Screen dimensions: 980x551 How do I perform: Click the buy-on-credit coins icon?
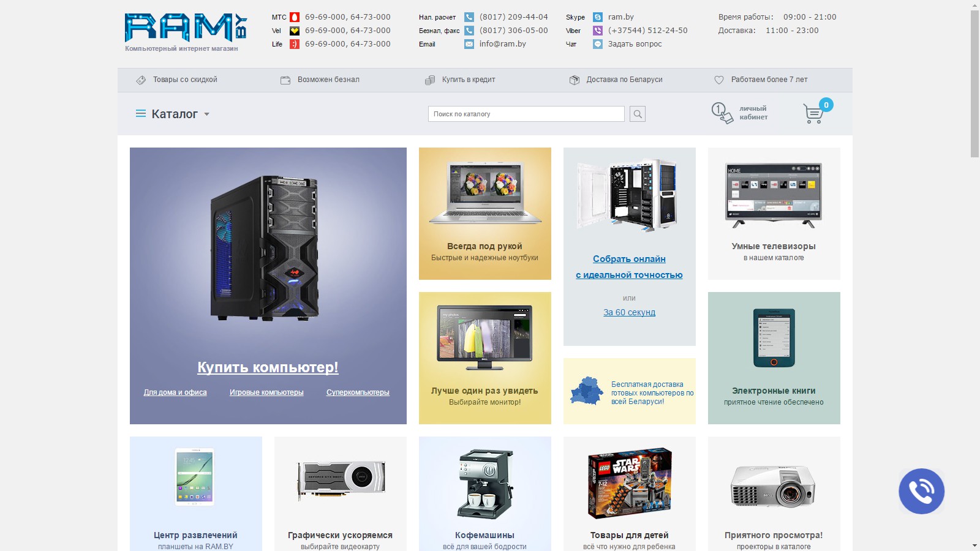point(430,80)
